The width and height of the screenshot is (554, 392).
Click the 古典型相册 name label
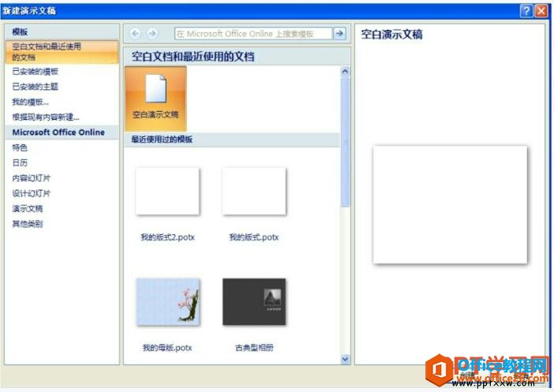(254, 348)
